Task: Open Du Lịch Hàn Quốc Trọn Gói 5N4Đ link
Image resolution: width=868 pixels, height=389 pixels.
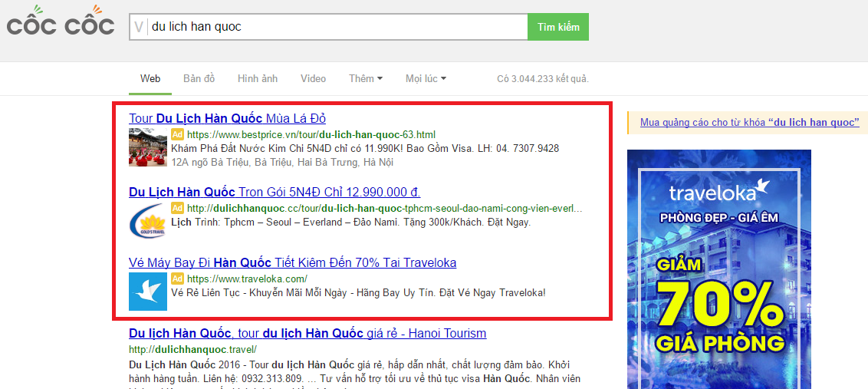Action: 275,193
